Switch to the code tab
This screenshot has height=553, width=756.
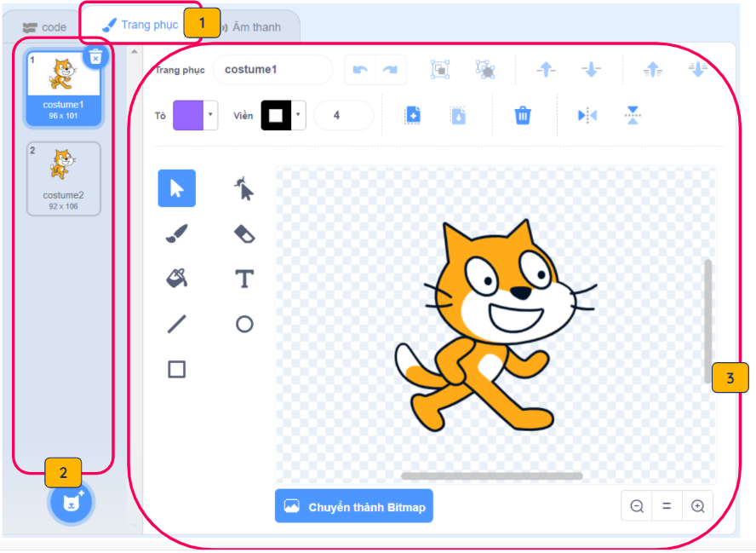pyautogui.click(x=44, y=27)
